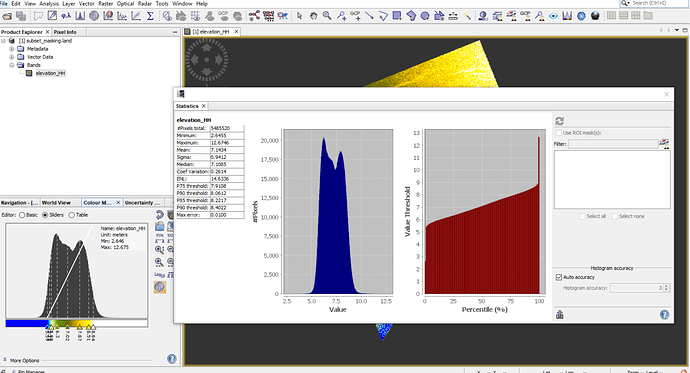Screen dimensions: 690x373
Task: Click the export icon below histogram accuracy
Action: 560,314
